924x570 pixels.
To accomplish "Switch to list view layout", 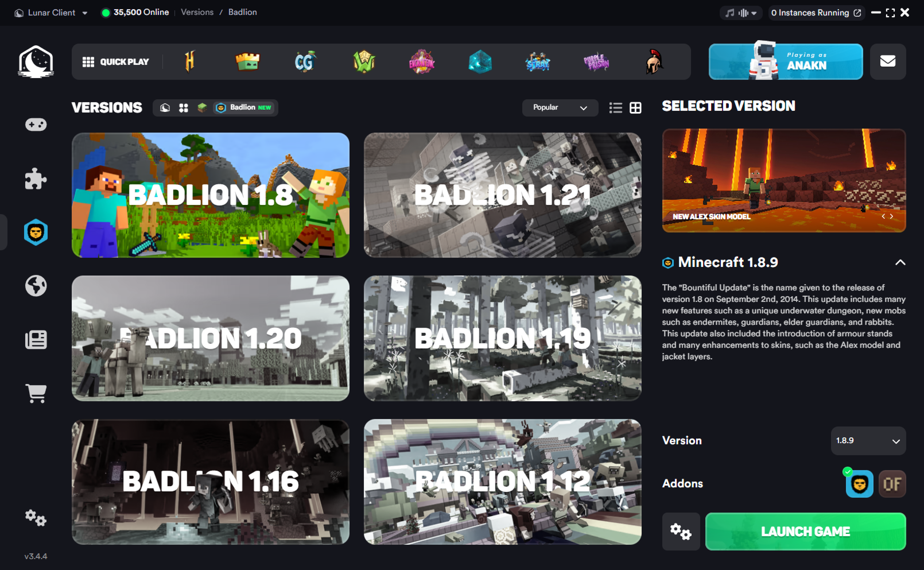I will point(616,108).
